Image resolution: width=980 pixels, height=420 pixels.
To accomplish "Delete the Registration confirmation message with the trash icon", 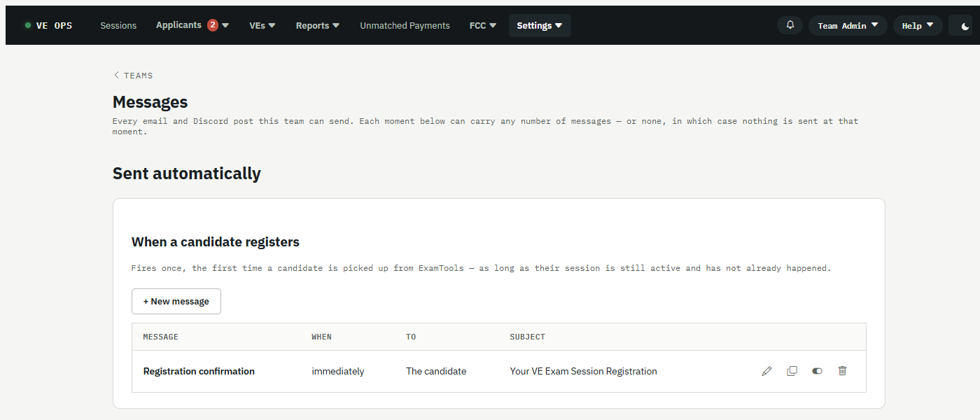I will pyautogui.click(x=842, y=371).
